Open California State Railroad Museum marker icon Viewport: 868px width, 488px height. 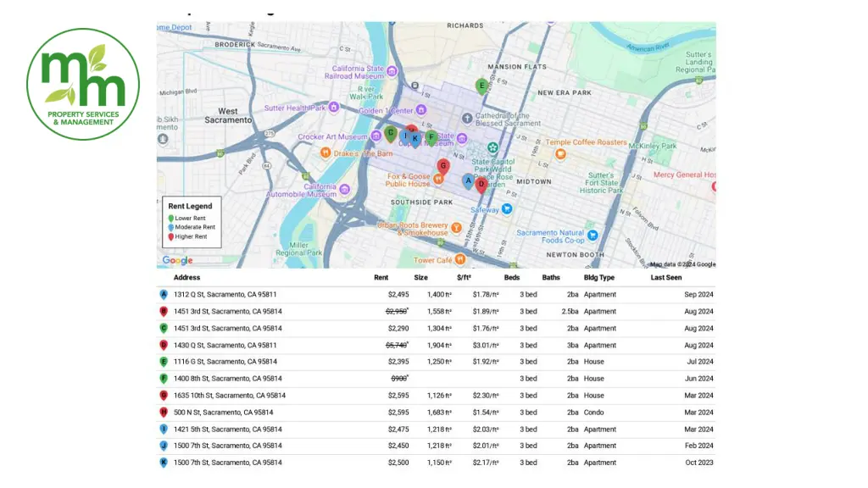tap(392, 71)
